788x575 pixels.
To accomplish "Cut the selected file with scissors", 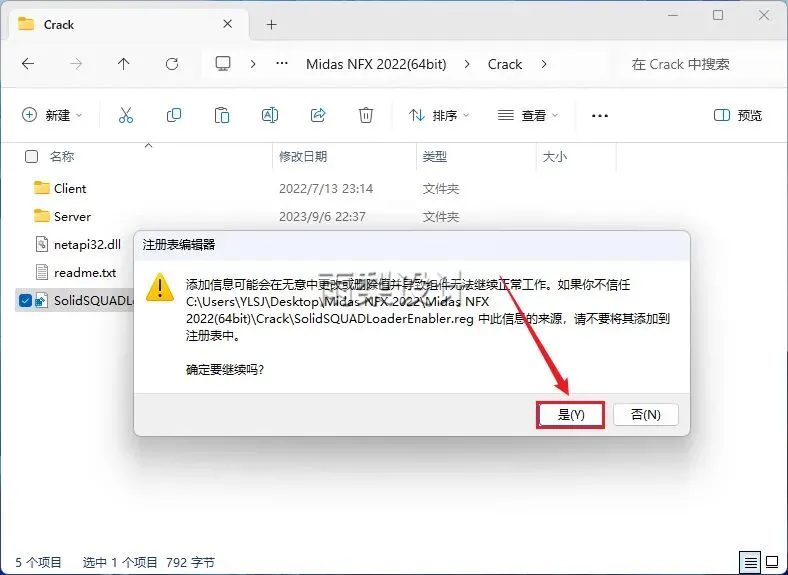I will tap(126, 115).
